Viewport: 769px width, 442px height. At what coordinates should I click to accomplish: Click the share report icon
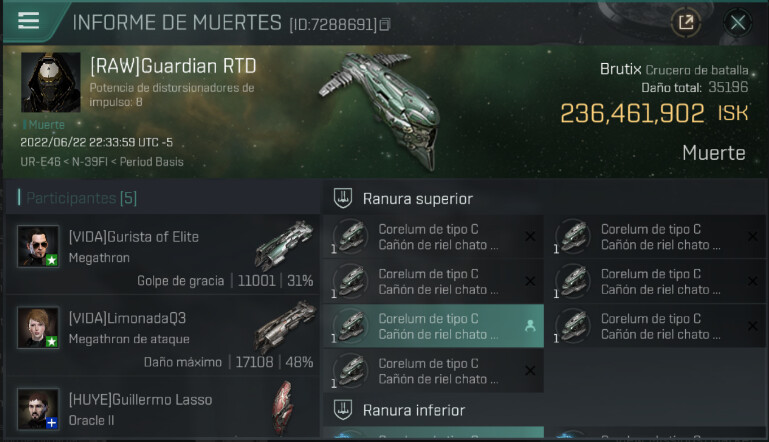pyautogui.click(x=686, y=22)
